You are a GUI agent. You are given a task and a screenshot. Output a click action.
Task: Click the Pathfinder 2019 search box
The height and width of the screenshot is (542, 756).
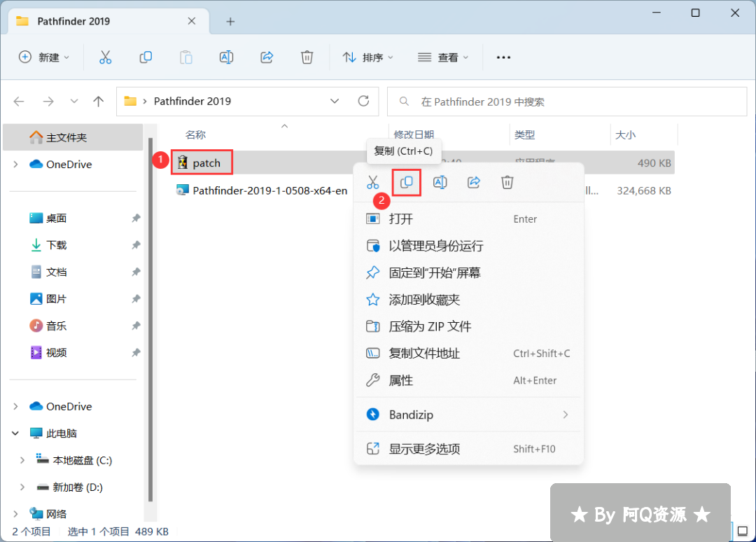(567, 102)
